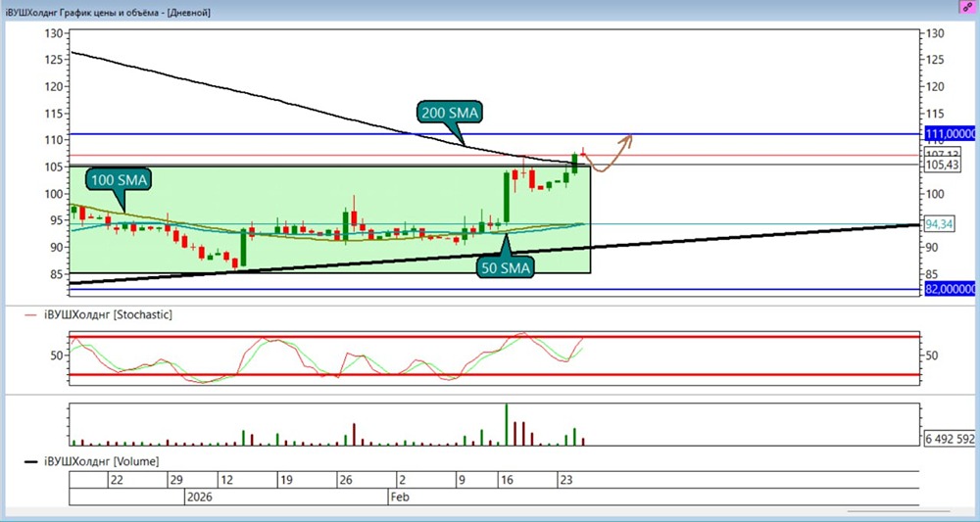Click the pink chain-link icon in title bar
The width and height of the screenshot is (980, 522).
coord(968,8)
